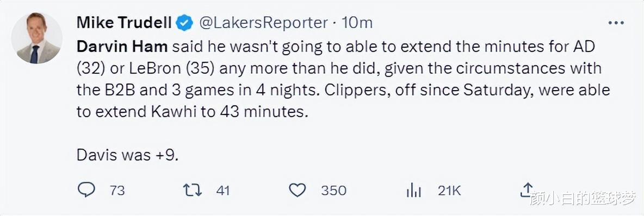Viewport: 644px width, 216px height.
Task: Click the line mentioning LeBron (35)
Action: [339, 68]
